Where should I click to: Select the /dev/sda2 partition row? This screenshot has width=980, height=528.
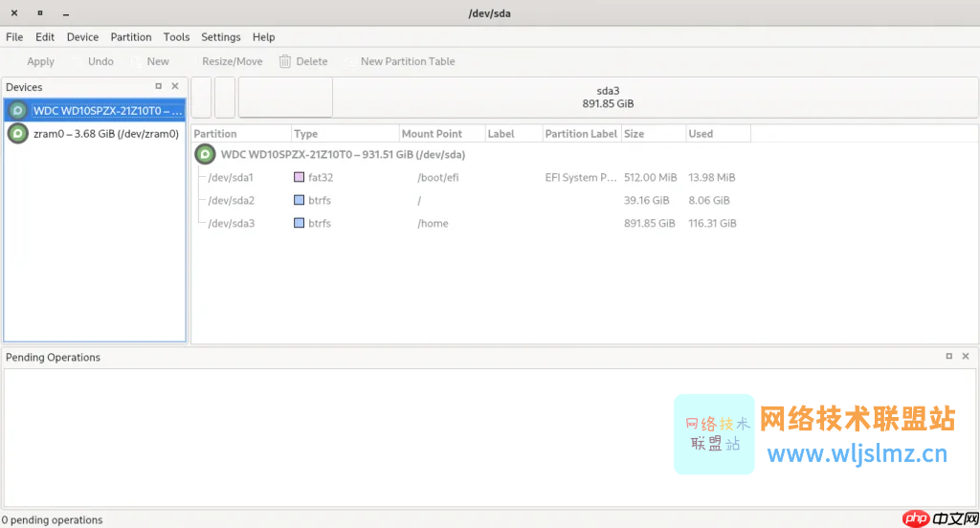pyautogui.click(x=585, y=201)
